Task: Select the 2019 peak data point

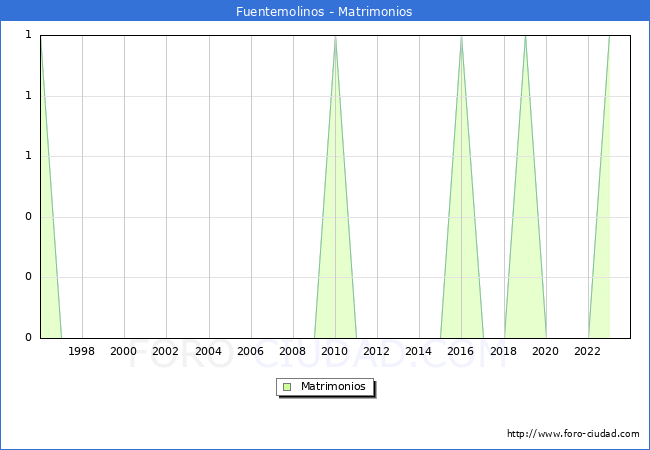Action: click(x=525, y=37)
